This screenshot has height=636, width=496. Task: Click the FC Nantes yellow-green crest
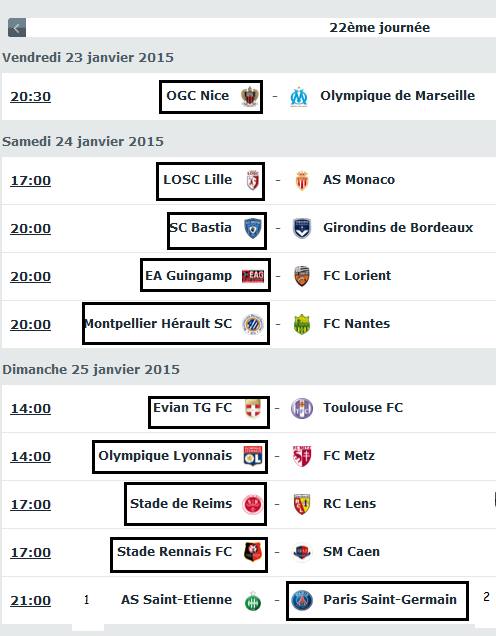pos(302,324)
